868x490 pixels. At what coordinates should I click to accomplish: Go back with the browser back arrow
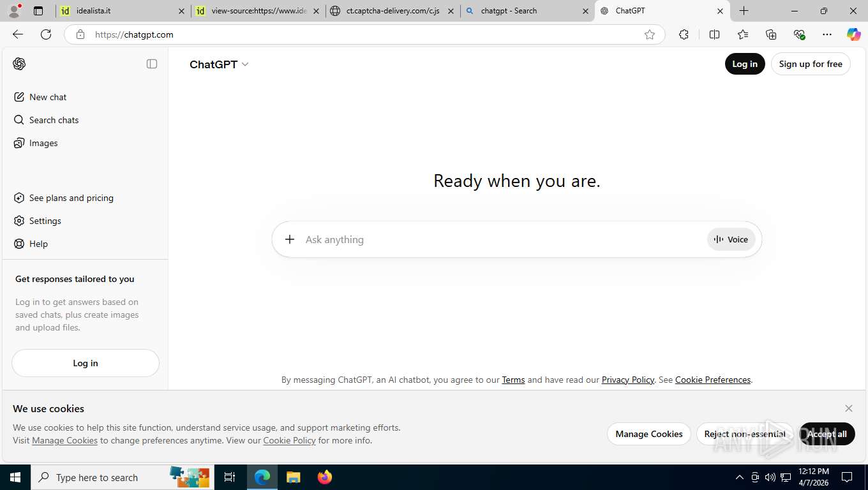(18, 34)
